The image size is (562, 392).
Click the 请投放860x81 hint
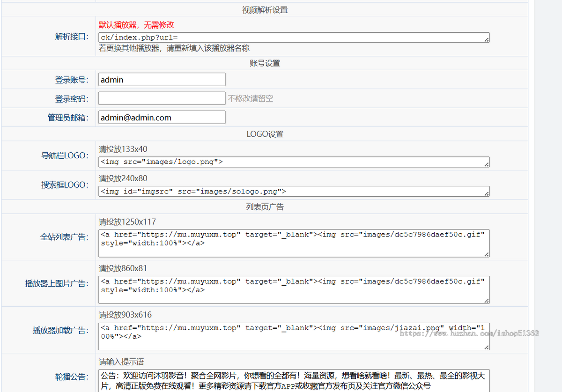click(x=123, y=269)
